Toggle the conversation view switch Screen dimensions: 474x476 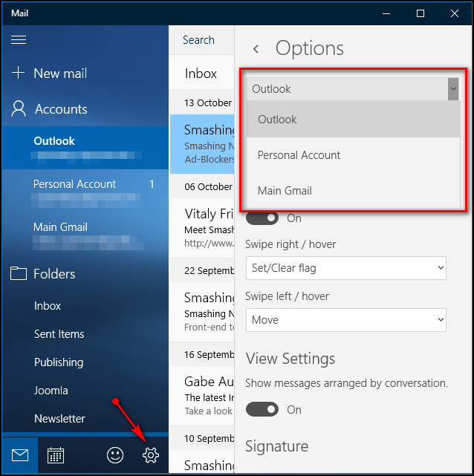[x=262, y=409]
